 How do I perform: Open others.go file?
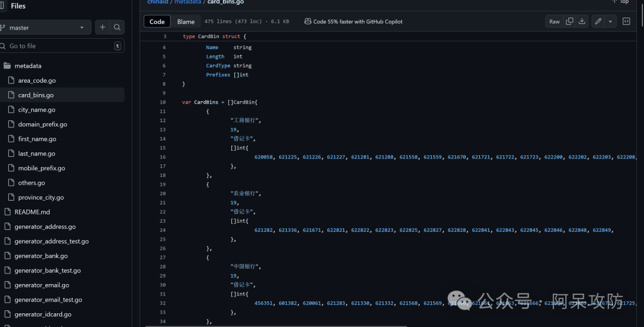(32, 183)
